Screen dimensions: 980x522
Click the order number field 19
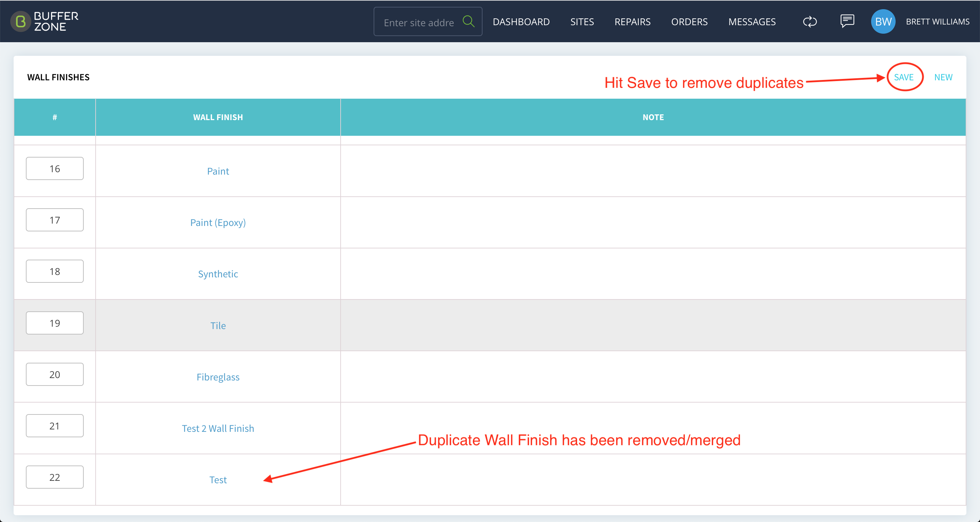click(55, 323)
